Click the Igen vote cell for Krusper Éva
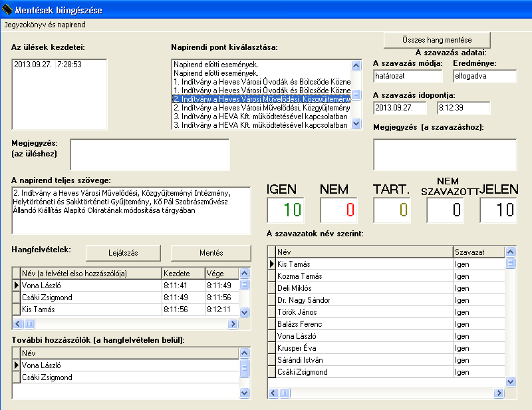The height and width of the screenshot is (410, 532). click(479, 348)
